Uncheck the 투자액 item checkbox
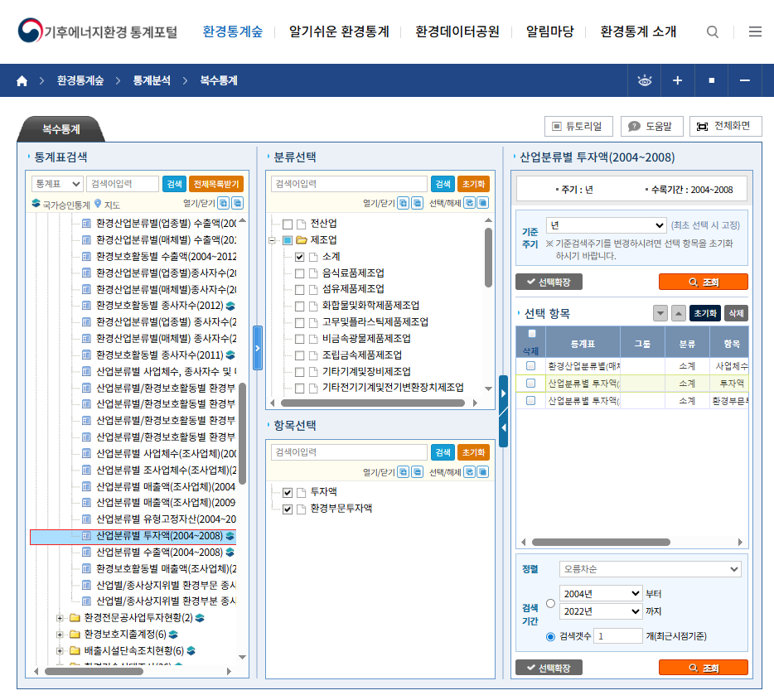Viewport: 774px width, 700px height. 288,492
